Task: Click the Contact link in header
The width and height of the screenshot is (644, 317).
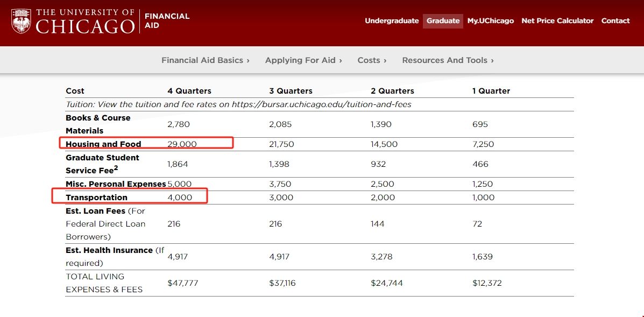Action: (x=615, y=21)
